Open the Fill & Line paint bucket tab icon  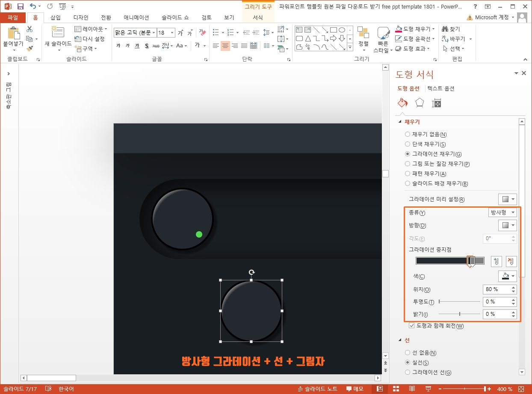402,103
